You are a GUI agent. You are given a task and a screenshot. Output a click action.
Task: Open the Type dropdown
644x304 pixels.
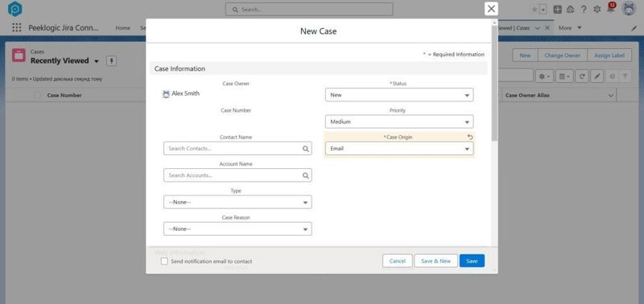pos(237,202)
